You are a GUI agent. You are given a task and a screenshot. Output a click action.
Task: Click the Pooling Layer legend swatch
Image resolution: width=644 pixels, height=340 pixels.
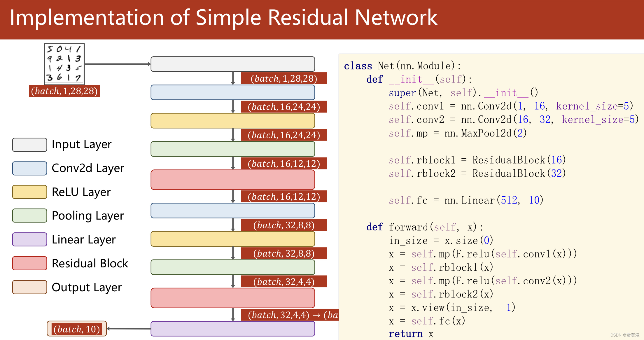click(x=29, y=215)
